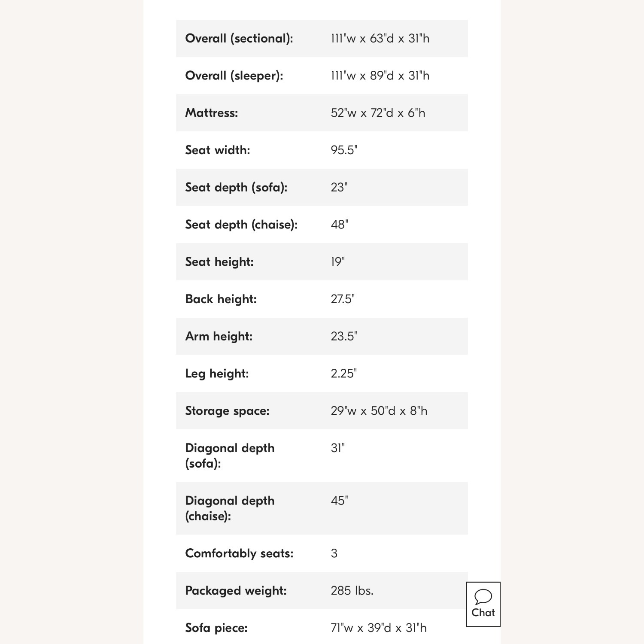
Task: Click the Sofa piece dimensions value
Action: coord(378,628)
